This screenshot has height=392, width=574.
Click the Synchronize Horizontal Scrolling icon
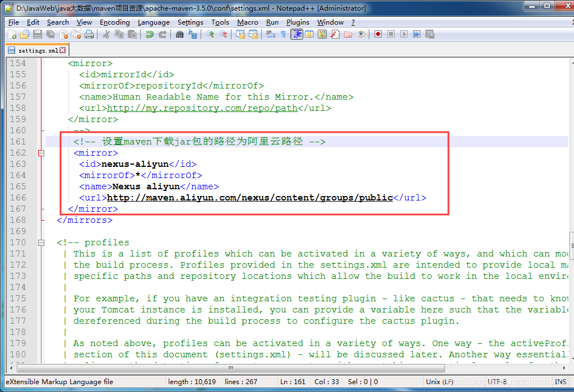253,34
